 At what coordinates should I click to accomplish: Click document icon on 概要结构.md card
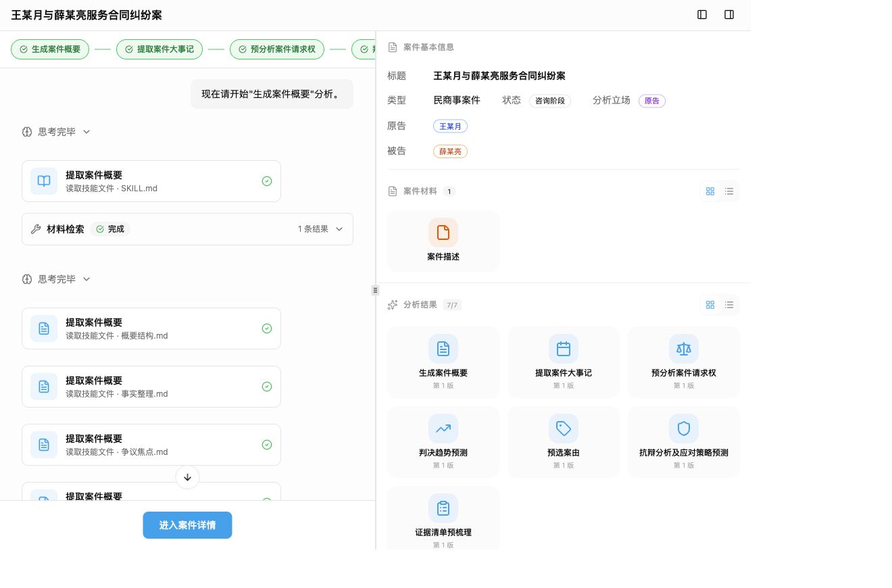[44, 328]
